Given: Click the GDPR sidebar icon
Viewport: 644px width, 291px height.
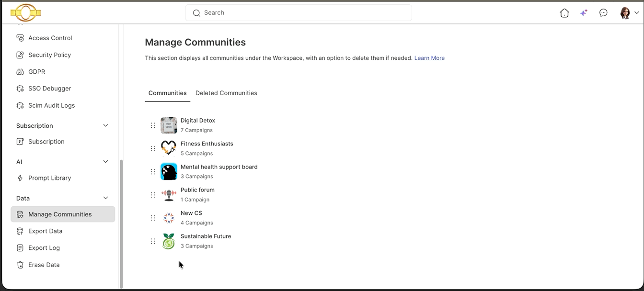Looking at the screenshot, I should point(20,72).
